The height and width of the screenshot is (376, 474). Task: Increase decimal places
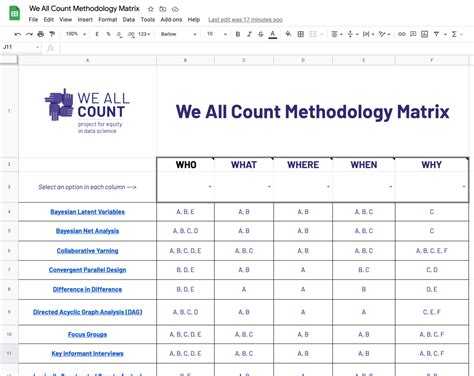coord(131,34)
